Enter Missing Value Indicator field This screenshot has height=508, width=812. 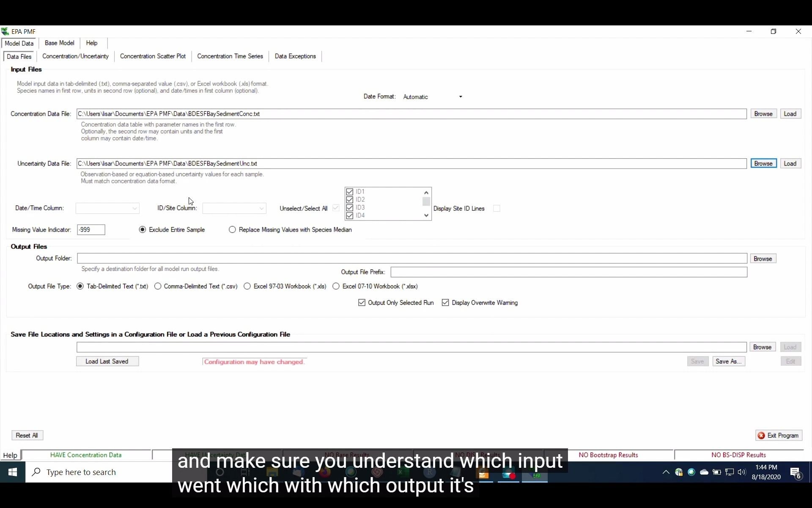[x=91, y=229]
